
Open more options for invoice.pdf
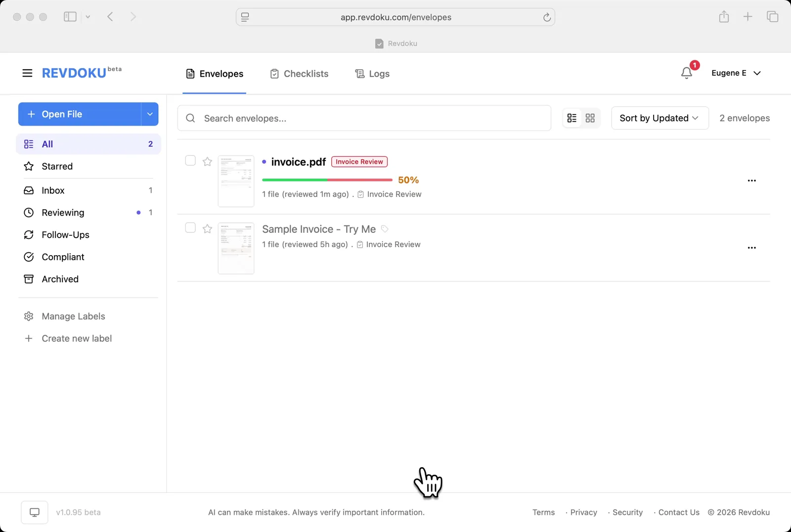(752, 180)
